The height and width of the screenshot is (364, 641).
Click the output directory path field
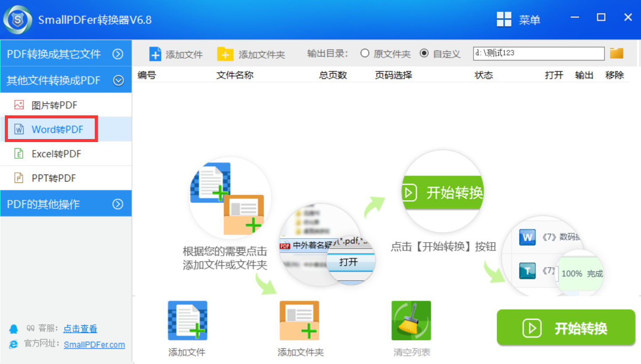click(x=538, y=54)
